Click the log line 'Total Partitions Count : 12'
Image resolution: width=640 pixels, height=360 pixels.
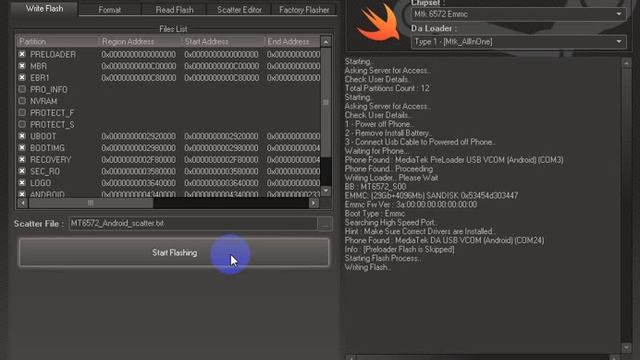[x=387, y=88]
